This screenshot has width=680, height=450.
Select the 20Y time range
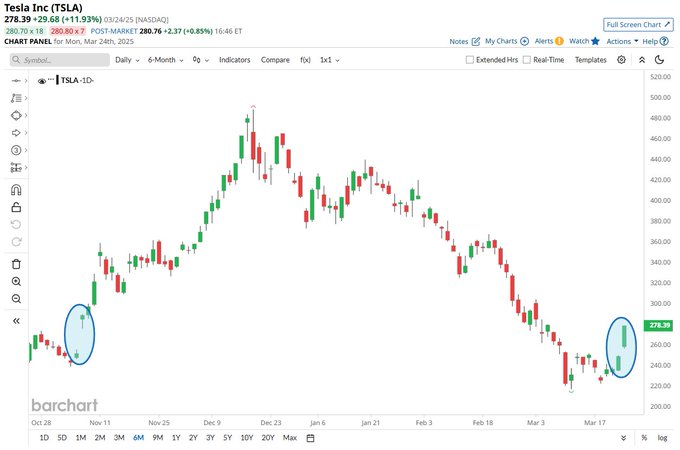point(268,438)
